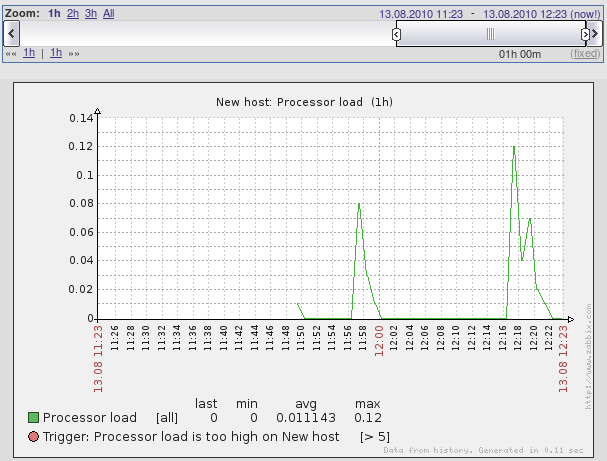Click the 11:50 x-axis time label
The width and height of the screenshot is (607, 461).
(301, 338)
